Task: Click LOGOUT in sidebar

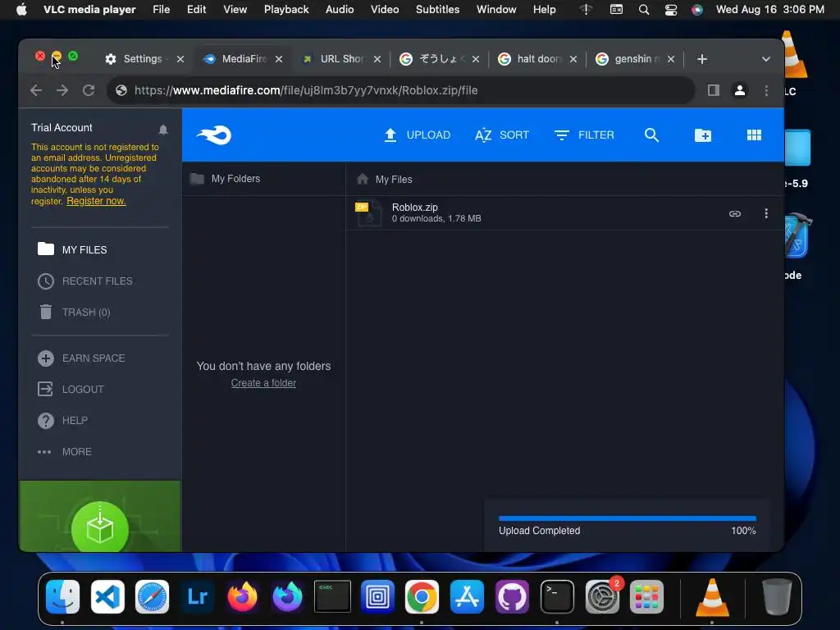Action: (71, 389)
